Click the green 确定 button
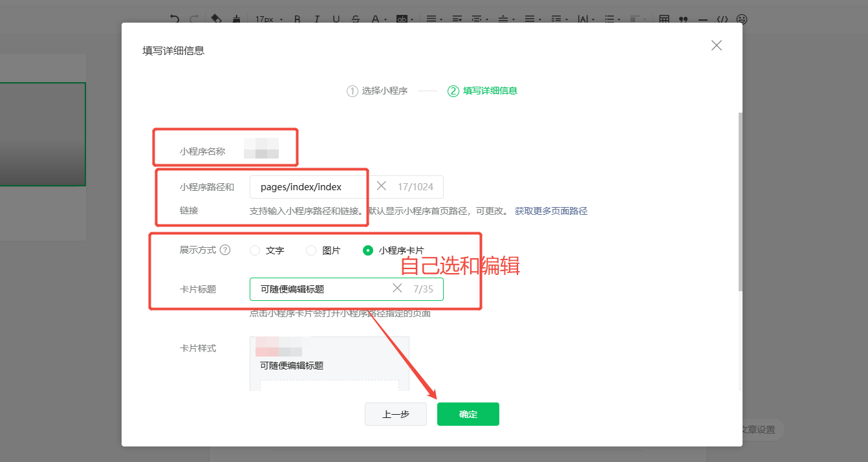The image size is (868, 462). coord(468,414)
